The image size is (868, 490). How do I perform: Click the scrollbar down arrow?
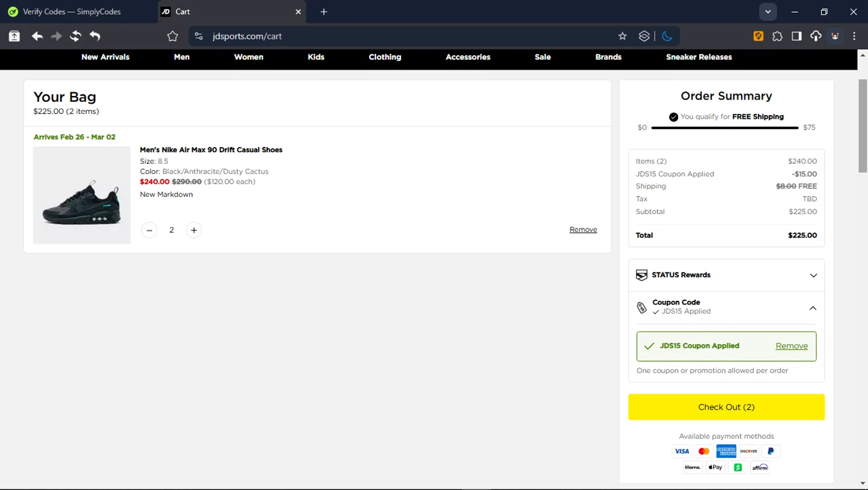[863, 483]
